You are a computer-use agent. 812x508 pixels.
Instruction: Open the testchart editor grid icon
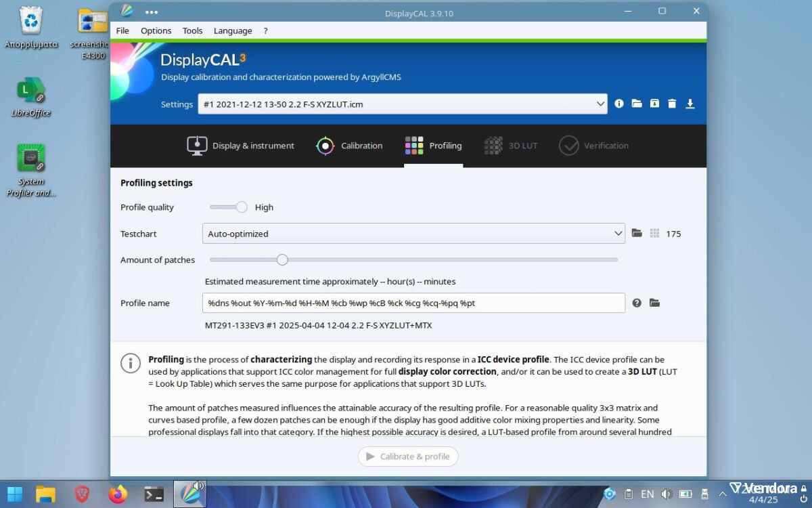tap(654, 233)
